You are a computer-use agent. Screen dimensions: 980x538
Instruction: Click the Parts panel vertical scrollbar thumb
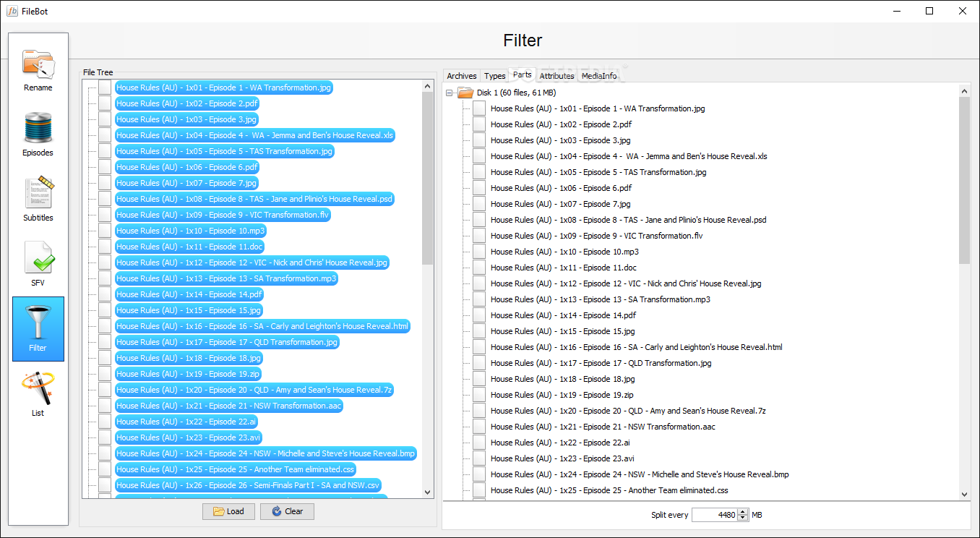pyautogui.click(x=964, y=181)
